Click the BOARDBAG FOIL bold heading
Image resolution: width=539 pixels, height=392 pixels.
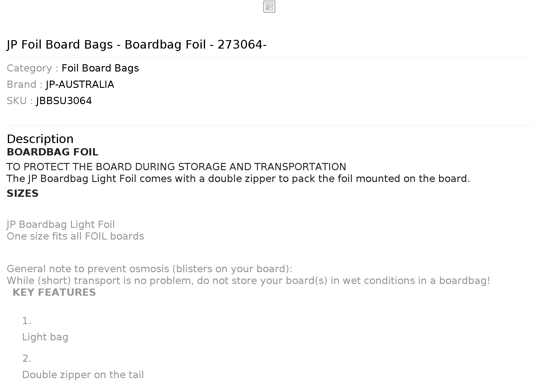(53, 152)
